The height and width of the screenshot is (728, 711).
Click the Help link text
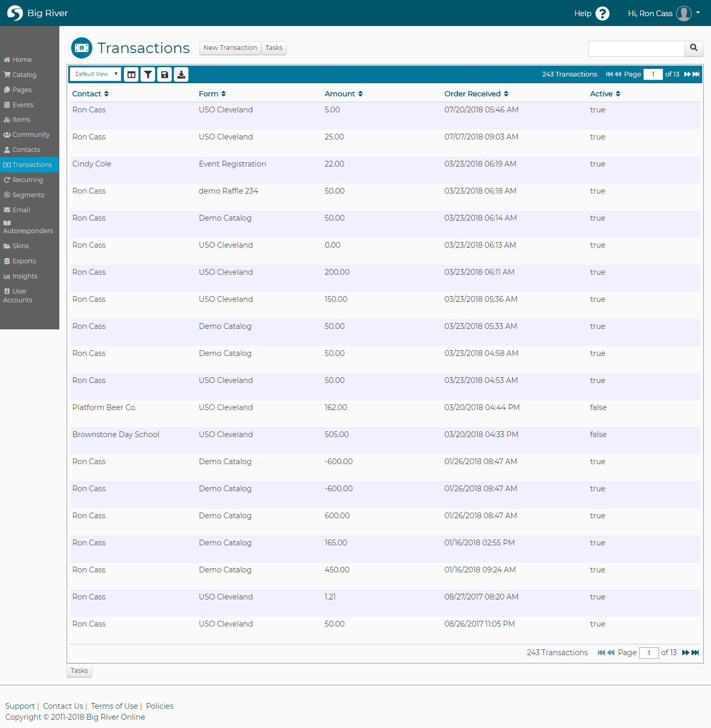582,14
